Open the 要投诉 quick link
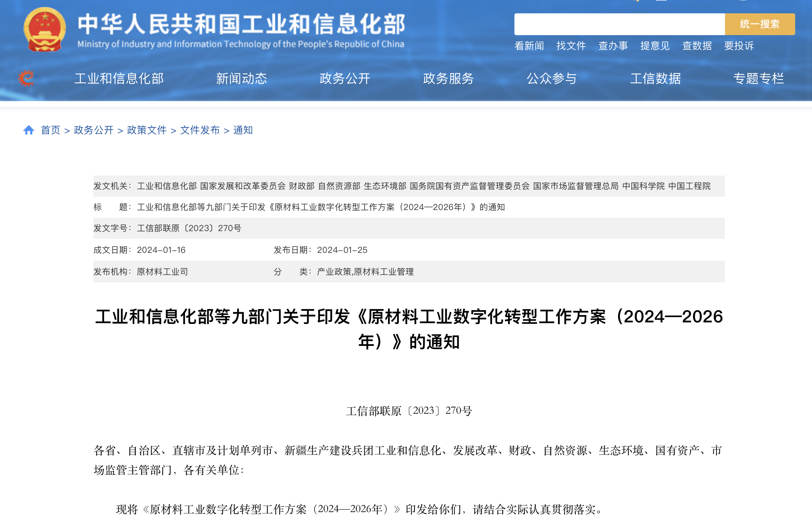This screenshot has width=812, height=531. click(x=739, y=46)
